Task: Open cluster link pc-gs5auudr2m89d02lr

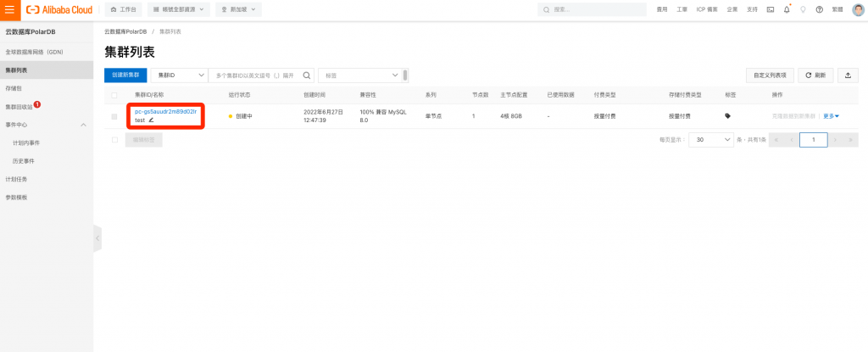Action: (165, 111)
